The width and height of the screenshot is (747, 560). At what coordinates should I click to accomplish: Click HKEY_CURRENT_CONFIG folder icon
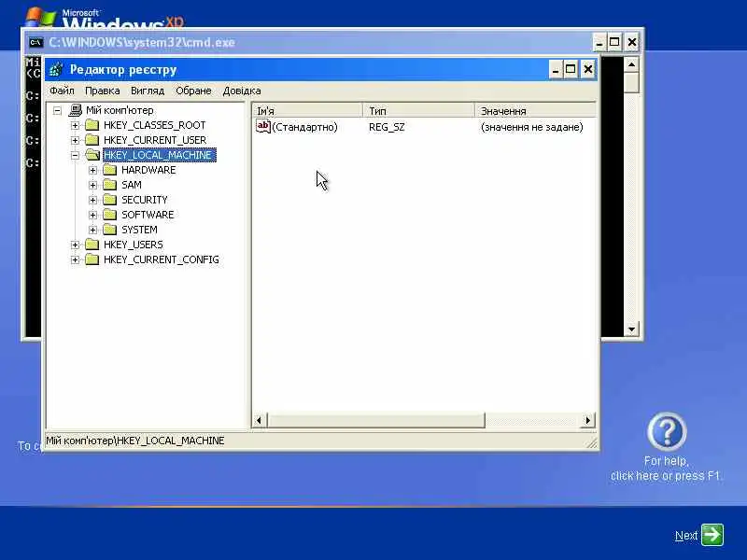pyautogui.click(x=92, y=259)
